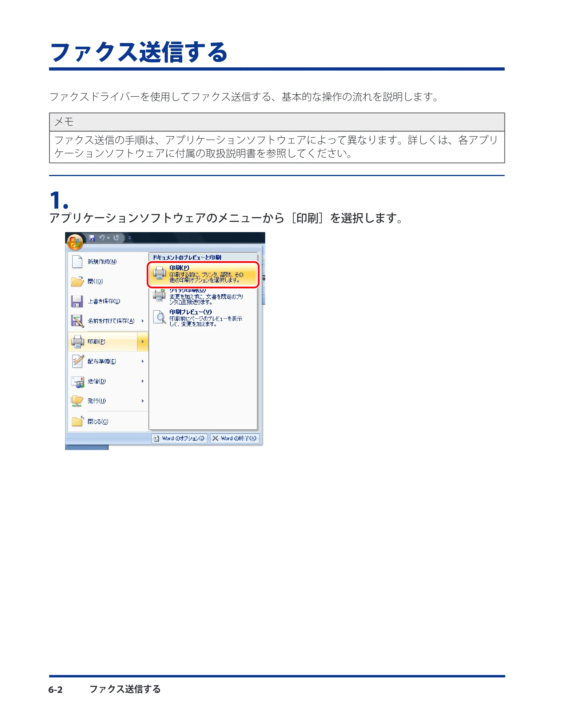Open the 配布準備(E) menu item
Image resolution: width=566 pixels, height=728 pixels.
(108, 361)
